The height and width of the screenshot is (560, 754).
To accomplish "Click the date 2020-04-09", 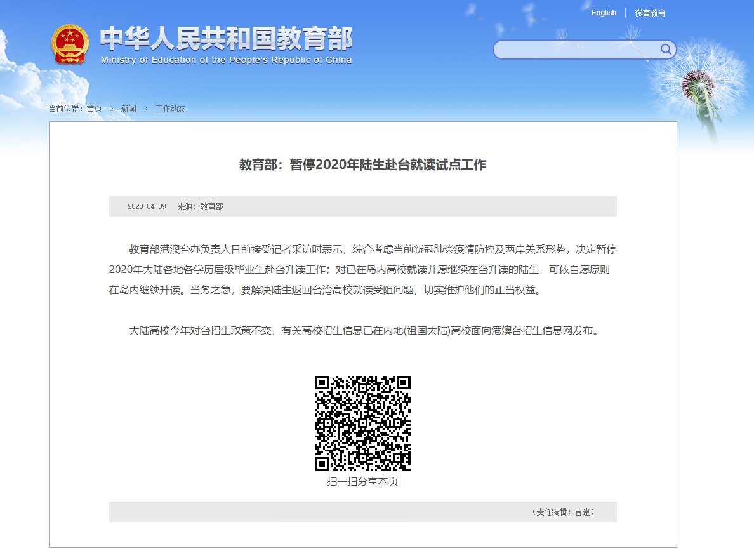I will [x=147, y=206].
